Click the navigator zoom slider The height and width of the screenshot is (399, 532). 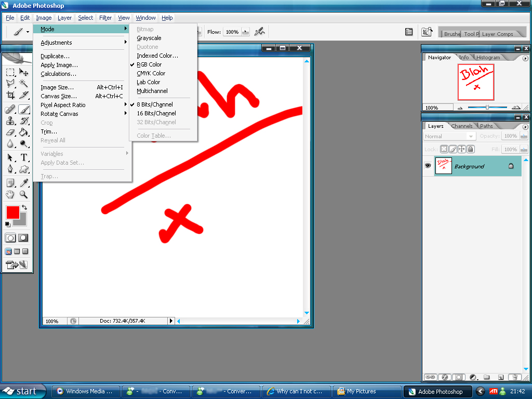pos(487,107)
